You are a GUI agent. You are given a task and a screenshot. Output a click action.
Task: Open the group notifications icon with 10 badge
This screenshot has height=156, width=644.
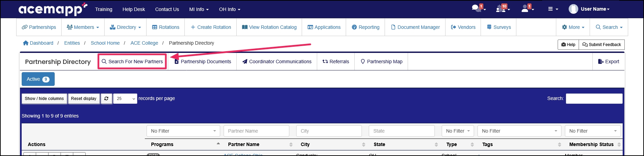[503, 8]
